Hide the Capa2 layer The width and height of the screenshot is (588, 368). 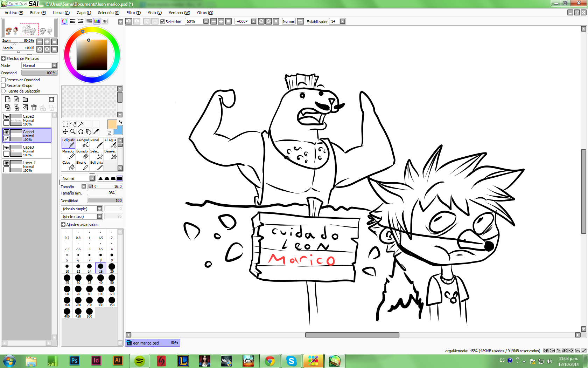coord(6,117)
